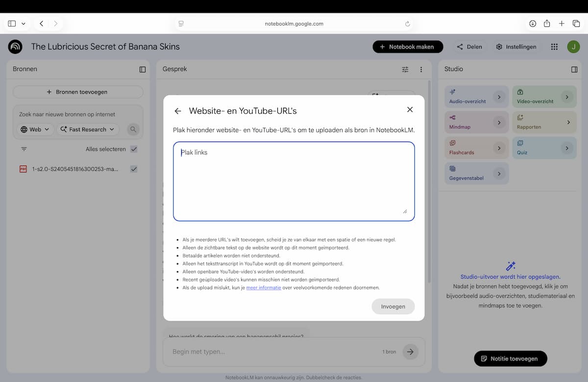
Task: Expand Rapporten arrow
Action: tap(568, 122)
